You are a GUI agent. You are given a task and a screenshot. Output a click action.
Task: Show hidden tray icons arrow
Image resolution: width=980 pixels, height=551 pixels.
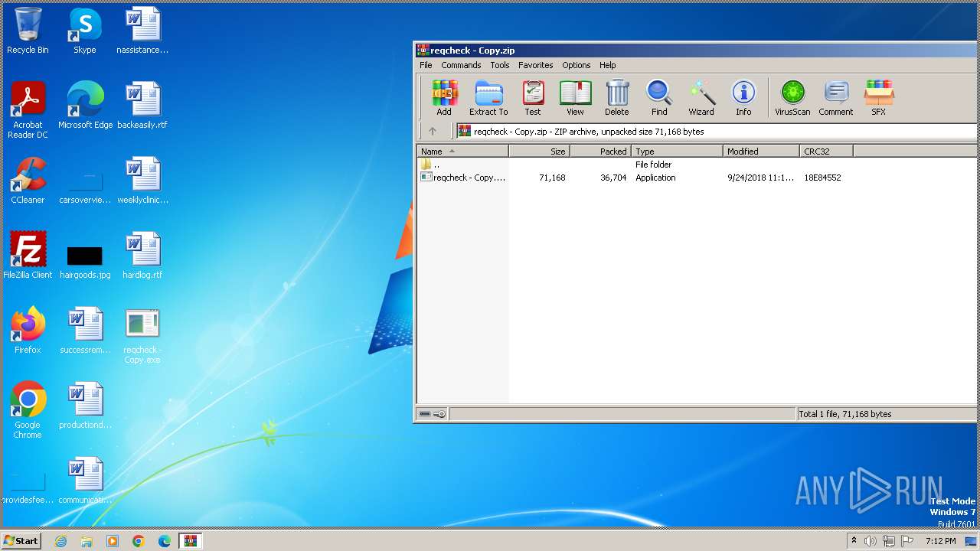[854, 541]
